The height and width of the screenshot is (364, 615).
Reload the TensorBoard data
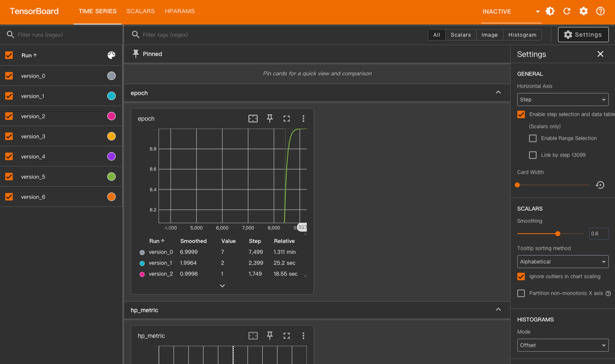(x=567, y=11)
